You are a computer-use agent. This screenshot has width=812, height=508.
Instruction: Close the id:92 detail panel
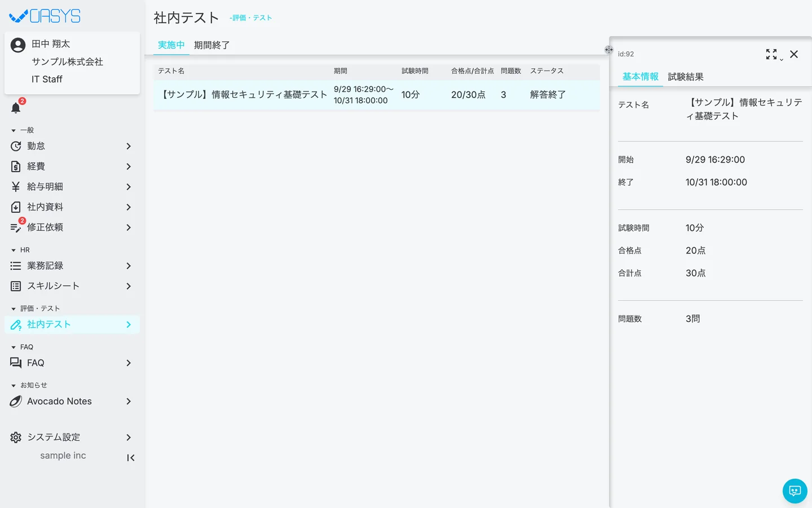tap(794, 54)
